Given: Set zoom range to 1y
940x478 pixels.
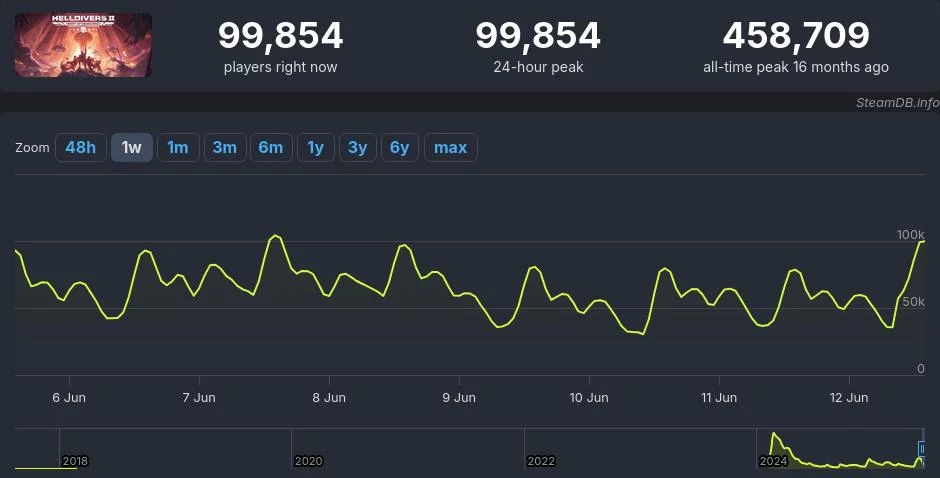Looking at the screenshot, I should point(315,148).
